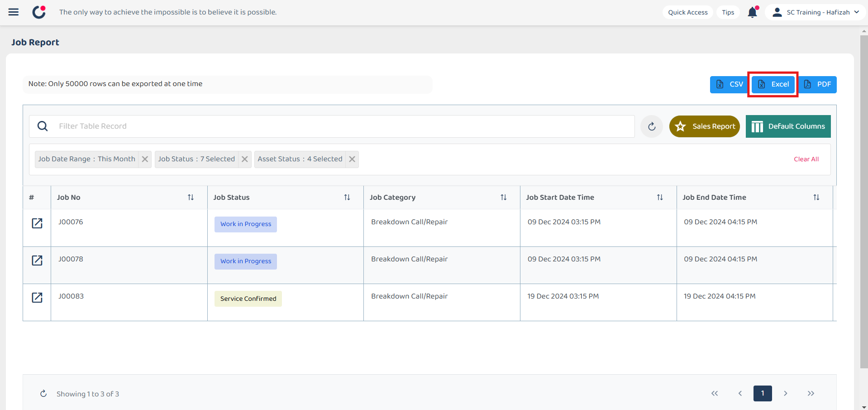Open job J00083 via open-in-new icon

pos(37,298)
